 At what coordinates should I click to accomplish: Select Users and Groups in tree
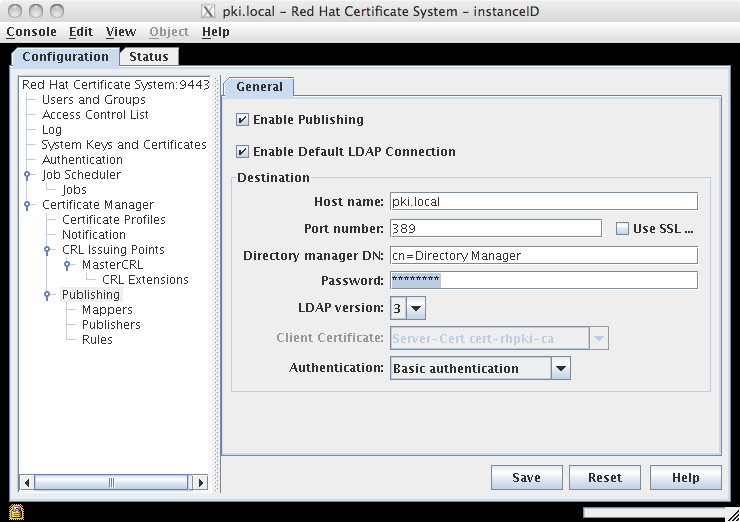coord(93,100)
